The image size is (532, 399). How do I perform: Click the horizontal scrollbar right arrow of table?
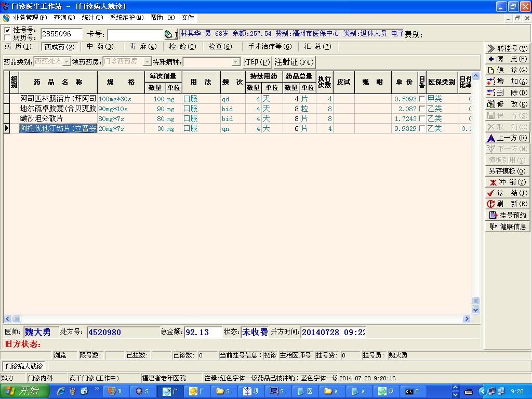pyautogui.click(x=467, y=319)
